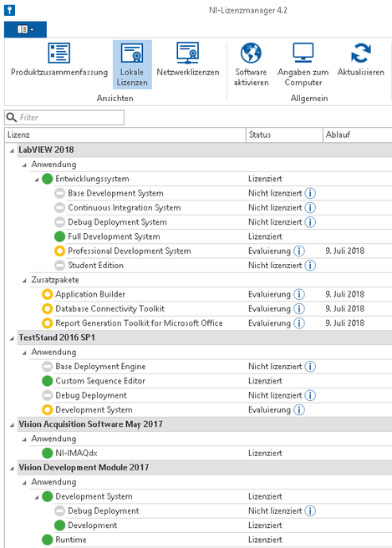
Task: Select TestStand Debug Deployment row
Action: pos(216,395)
